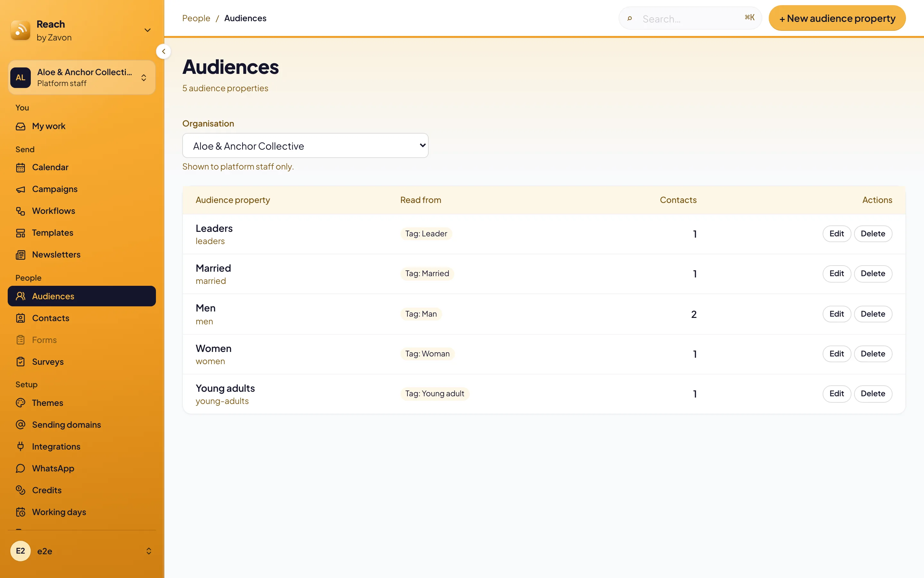Click the Calendar icon in the sidebar

click(x=21, y=167)
